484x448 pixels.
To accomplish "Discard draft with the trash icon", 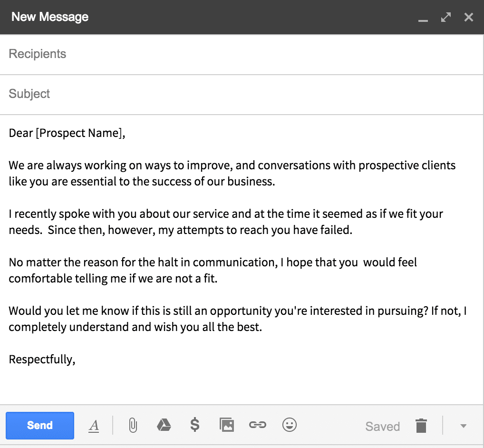I will (x=421, y=426).
